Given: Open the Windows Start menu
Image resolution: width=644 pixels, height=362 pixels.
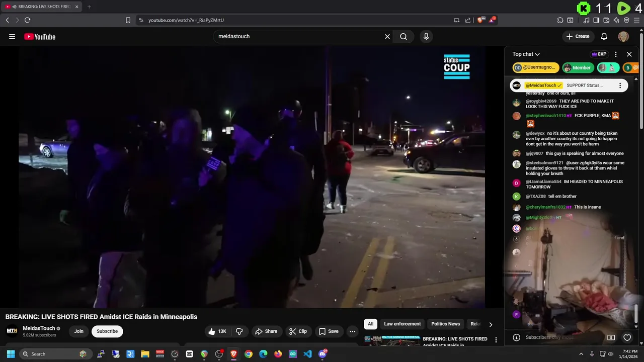Looking at the screenshot, I should pos(11,354).
